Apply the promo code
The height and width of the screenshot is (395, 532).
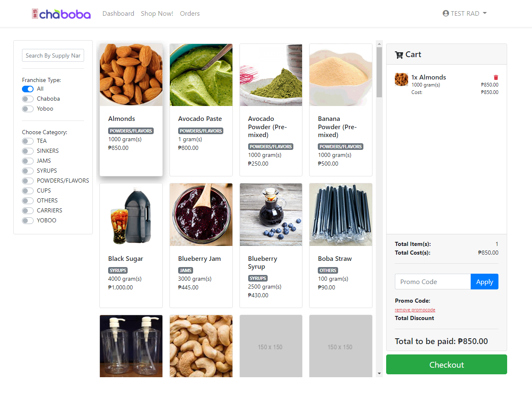(x=484, y=282)
